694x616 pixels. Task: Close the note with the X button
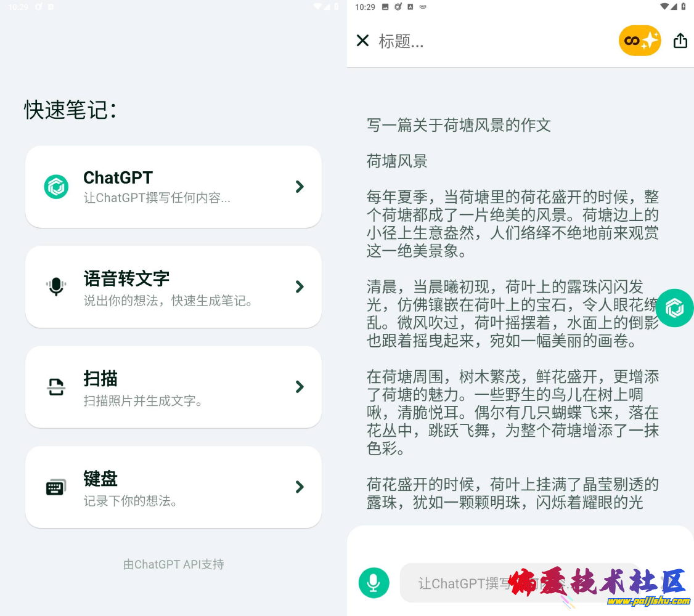[362, 41]
